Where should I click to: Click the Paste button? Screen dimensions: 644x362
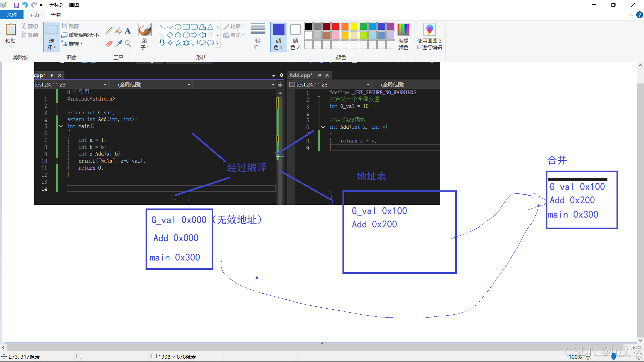[x=10, y=30]
